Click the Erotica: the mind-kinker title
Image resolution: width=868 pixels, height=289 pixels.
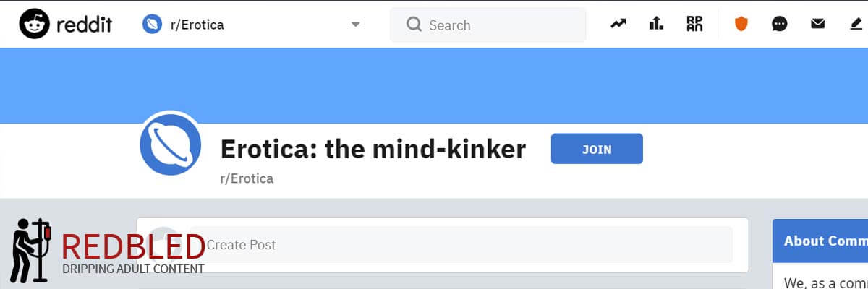pos(373,150)
